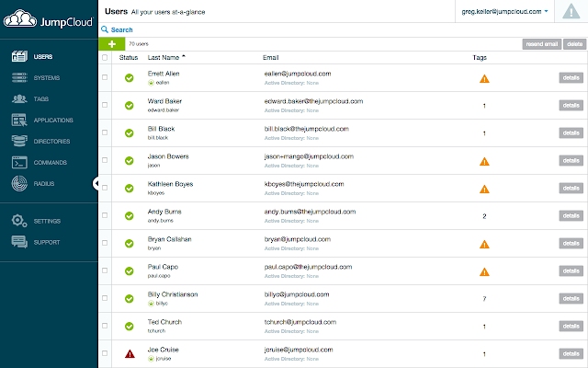Toggle the select-all checkbox in table header
The width and height of the screenshot is (588, 368).
point(105,57)
